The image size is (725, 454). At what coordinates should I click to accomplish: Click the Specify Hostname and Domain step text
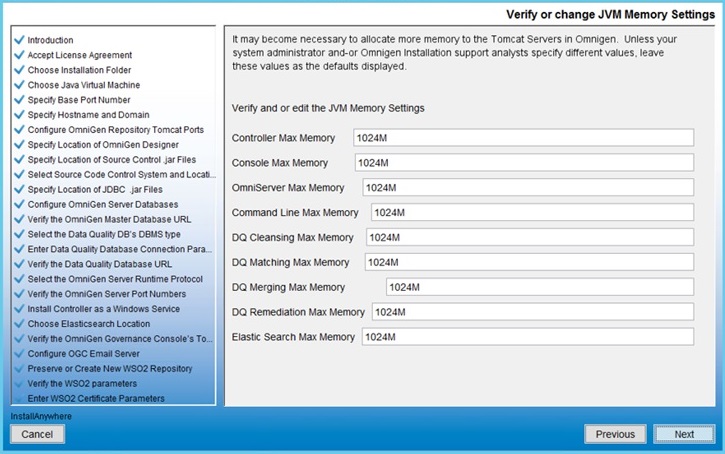(x=88, y=115)
